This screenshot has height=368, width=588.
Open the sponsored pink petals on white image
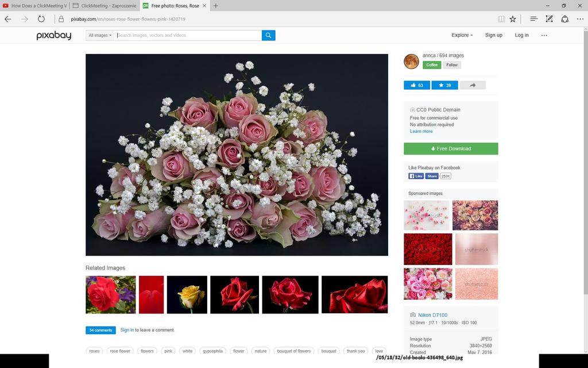[427, 215]
